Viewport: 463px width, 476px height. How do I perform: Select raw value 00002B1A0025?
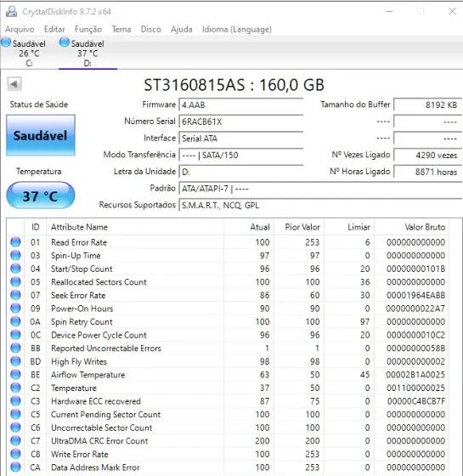[415, 375]
